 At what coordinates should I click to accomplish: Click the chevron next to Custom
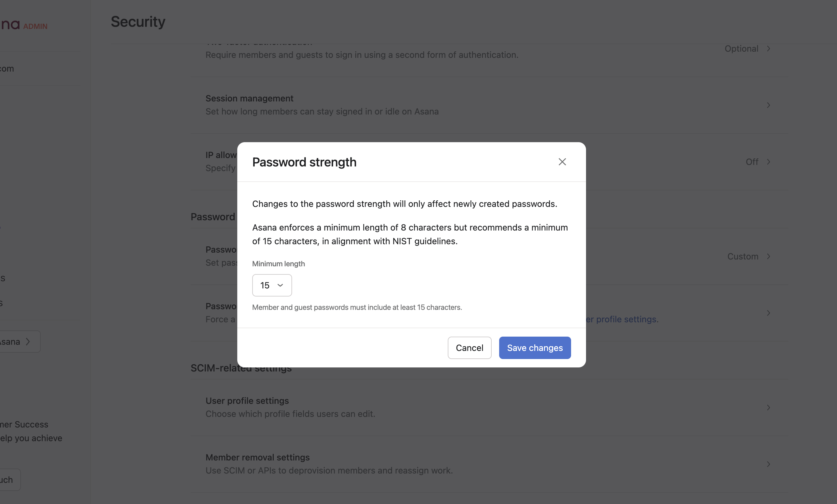coord(769,256)
